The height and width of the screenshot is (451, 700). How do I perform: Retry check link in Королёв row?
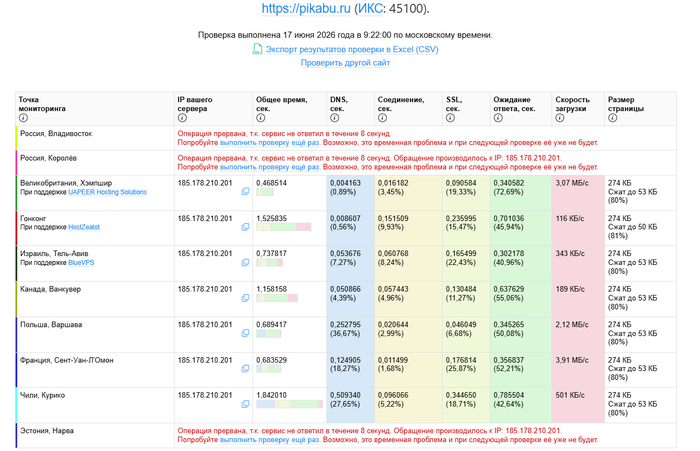point(270,167)
